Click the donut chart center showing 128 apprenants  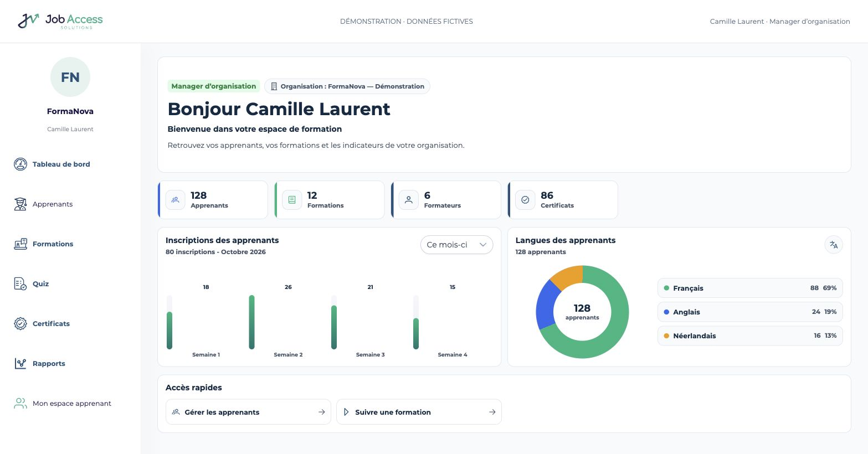(582, 312)
